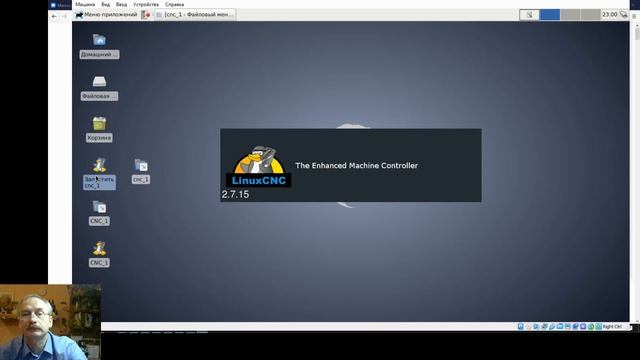
Task: Click the back arrow in the toolbar
Action: coord(54,16)
